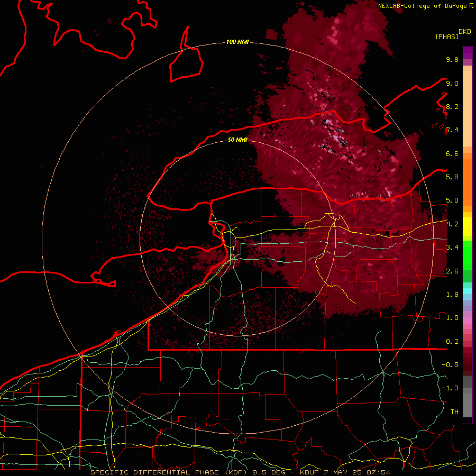The height and width of the screenshot is (476, 476).
Task: Click the [PHAS] unit label
Action: [x=447, y=36]
